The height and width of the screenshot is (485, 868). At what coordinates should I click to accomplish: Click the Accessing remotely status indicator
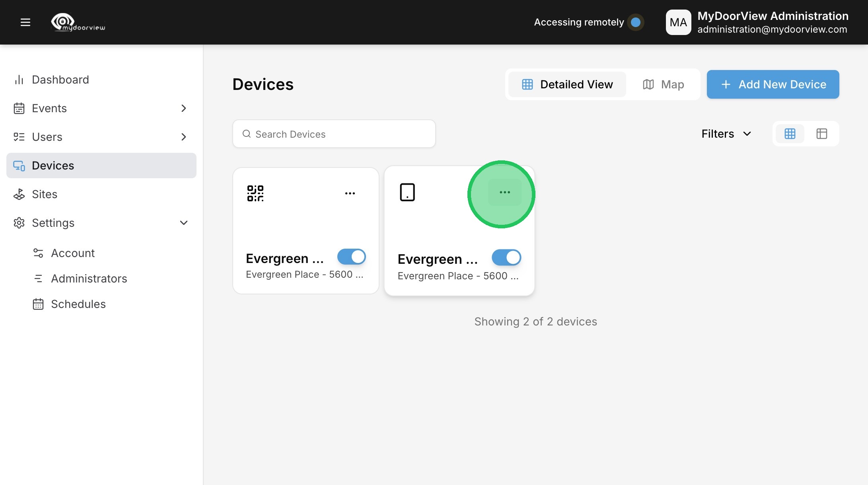635,22
